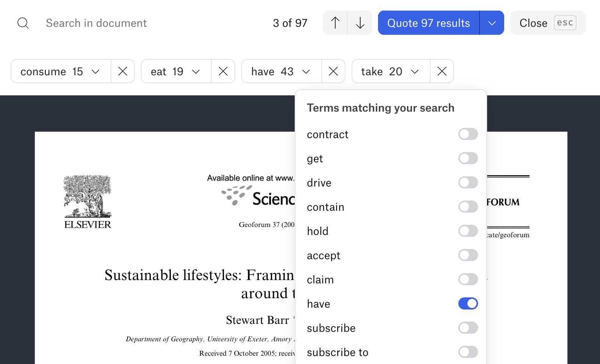
Task: Toggle the 'hold' matching term on
Action: pyautogui.click(x=468, y=231)
